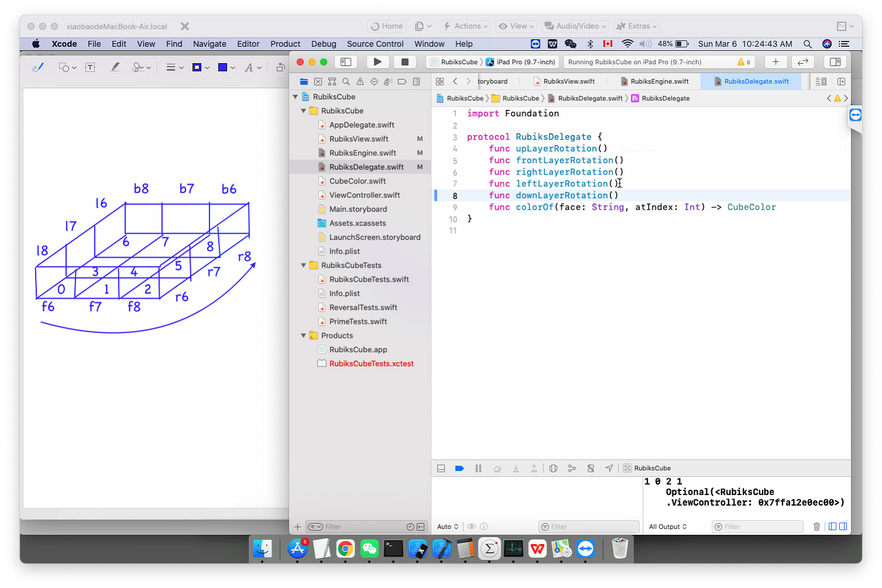This screenshot has width=882, height=588.
Task: Open the Test navigator diamond icon
Action: pyautogui.click(x=374, y=82)
